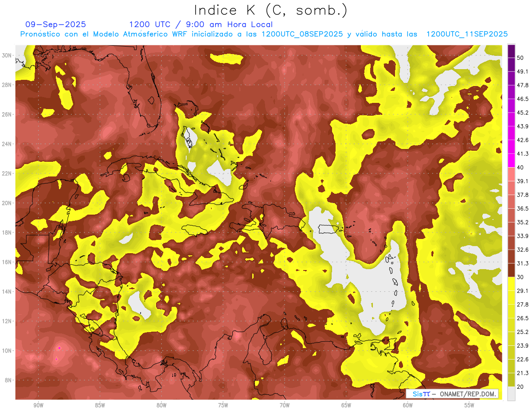The width and height of the screenshot is (532, 411).
Task: Click the legend value "45.2"
Action: point(523,113)
